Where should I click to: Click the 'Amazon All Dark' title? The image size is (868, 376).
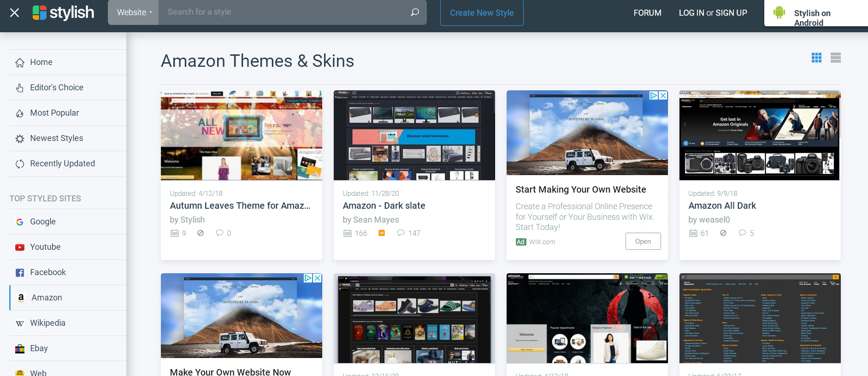tap(722, 206)
